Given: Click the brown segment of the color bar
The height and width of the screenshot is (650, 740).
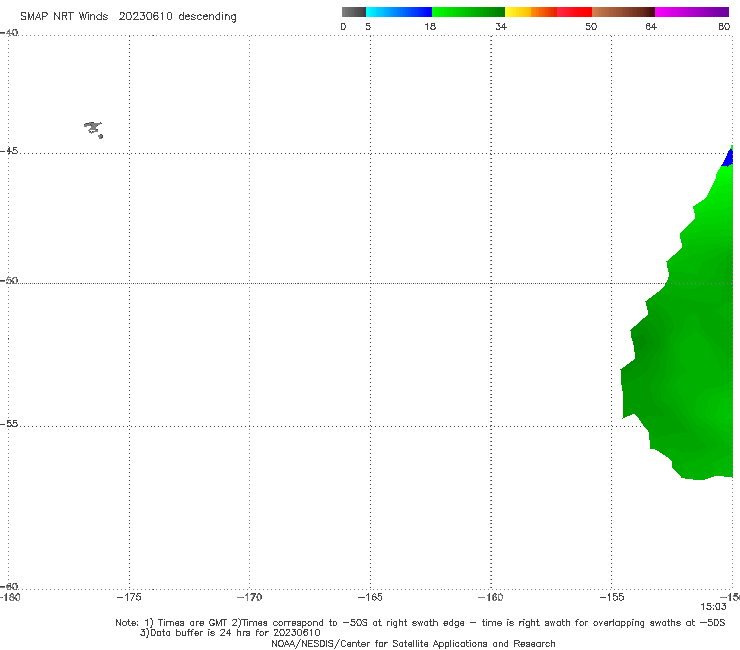Looking at the screenshot, I should click(623, 12).
